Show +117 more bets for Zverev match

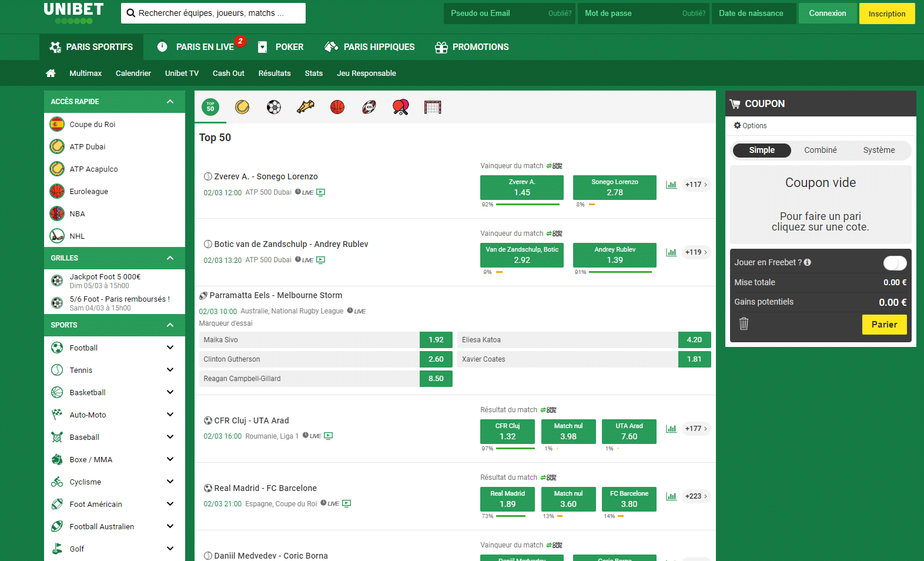pos(697,185)
